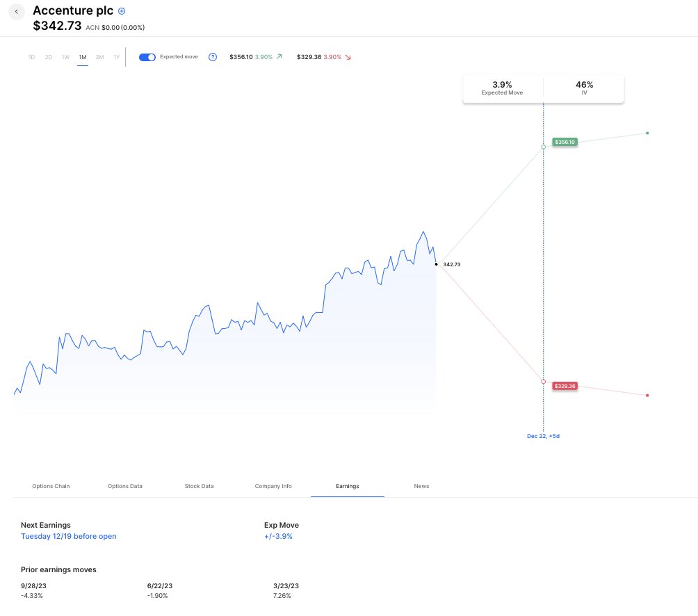Screen dimensions: 698x616
Task: Open the News tab
Action: point(421,486)
